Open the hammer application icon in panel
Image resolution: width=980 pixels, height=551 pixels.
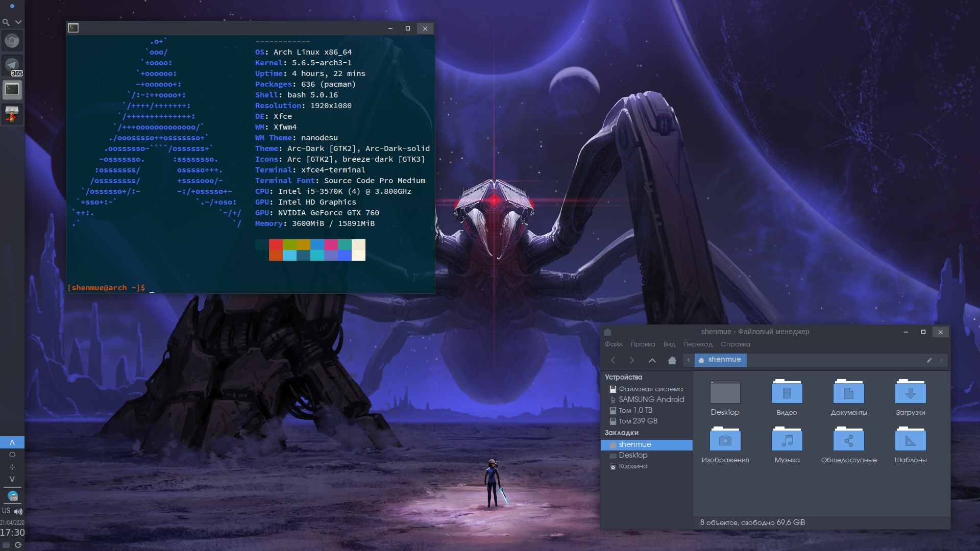12,114
